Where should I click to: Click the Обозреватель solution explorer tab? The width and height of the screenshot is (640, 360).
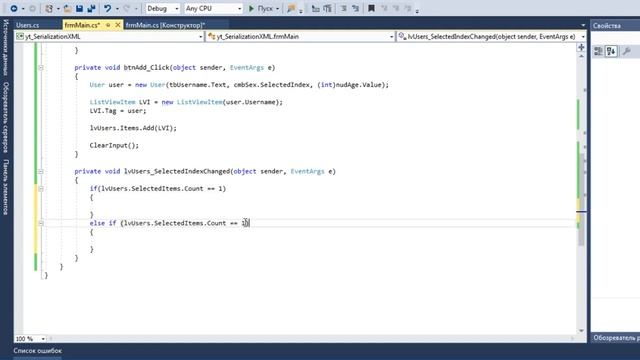click(616, 338)
